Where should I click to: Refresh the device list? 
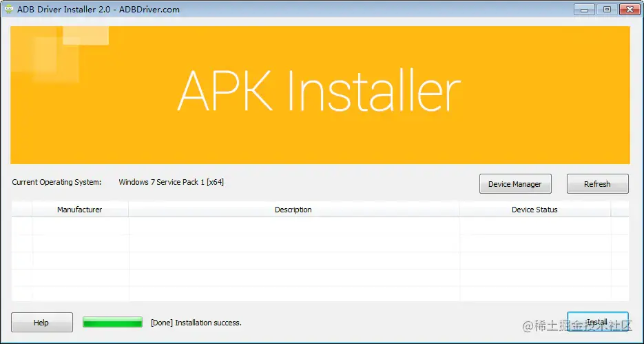(597, 183)
